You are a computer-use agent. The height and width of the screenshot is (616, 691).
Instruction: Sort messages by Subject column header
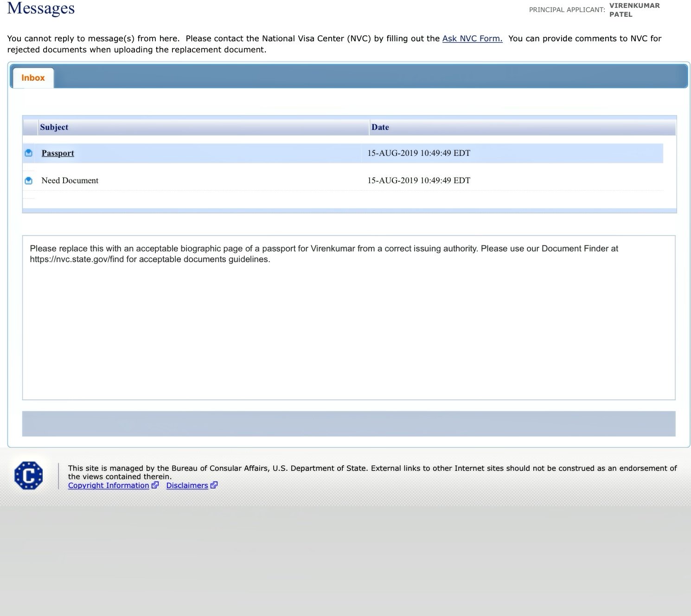click(x=54, y=127)
